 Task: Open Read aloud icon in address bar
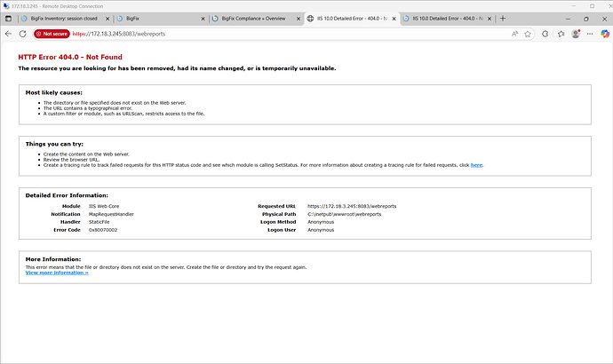click(x=515, y=34)
